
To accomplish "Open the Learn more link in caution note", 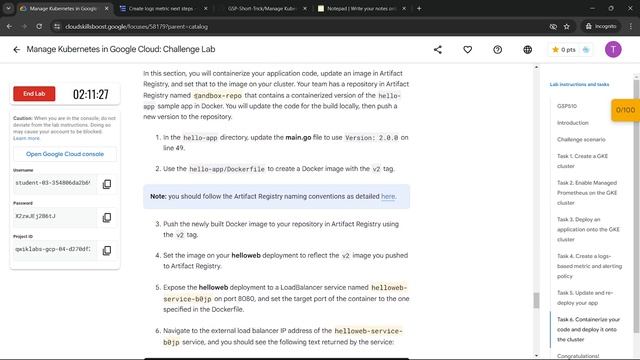I will [x=26, y=138].
